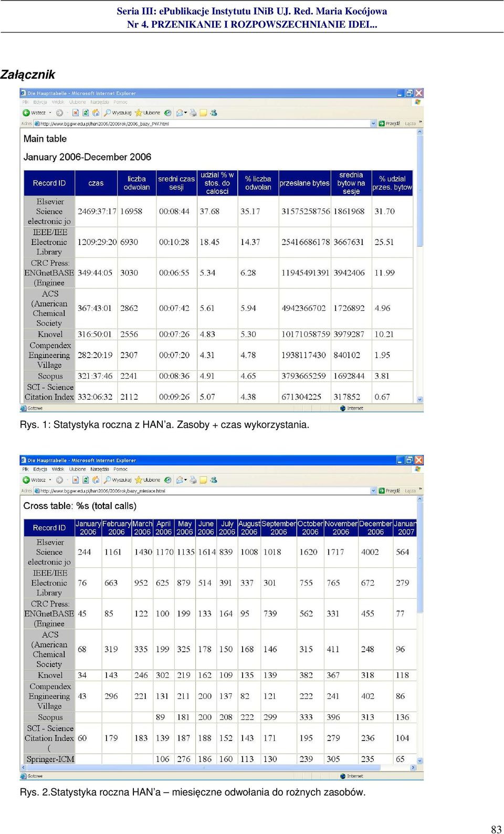Click 'Springer-ICM' row label in Cross table

coord(50,759)
